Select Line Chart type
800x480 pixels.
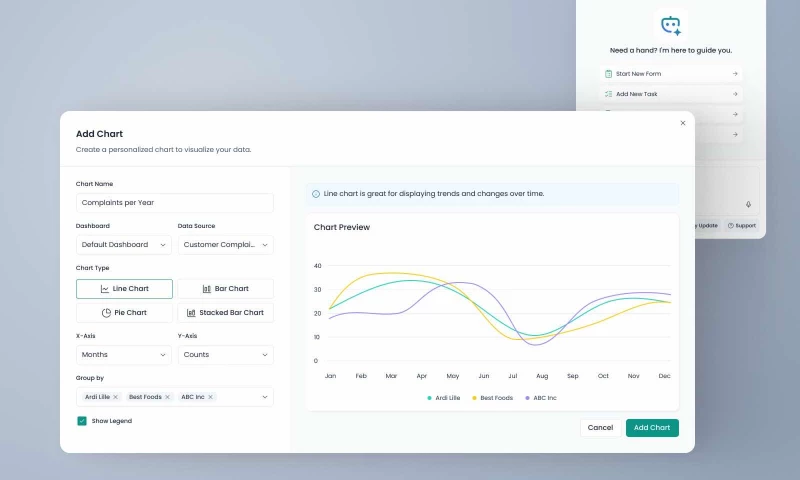coord(124,289)
